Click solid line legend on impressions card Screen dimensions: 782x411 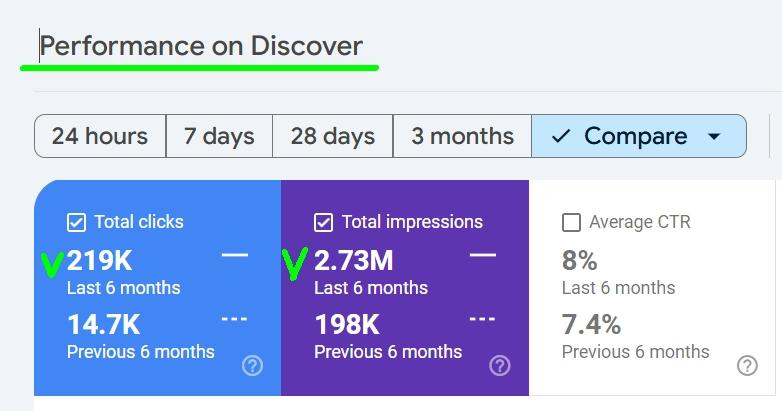pos(483,255)
